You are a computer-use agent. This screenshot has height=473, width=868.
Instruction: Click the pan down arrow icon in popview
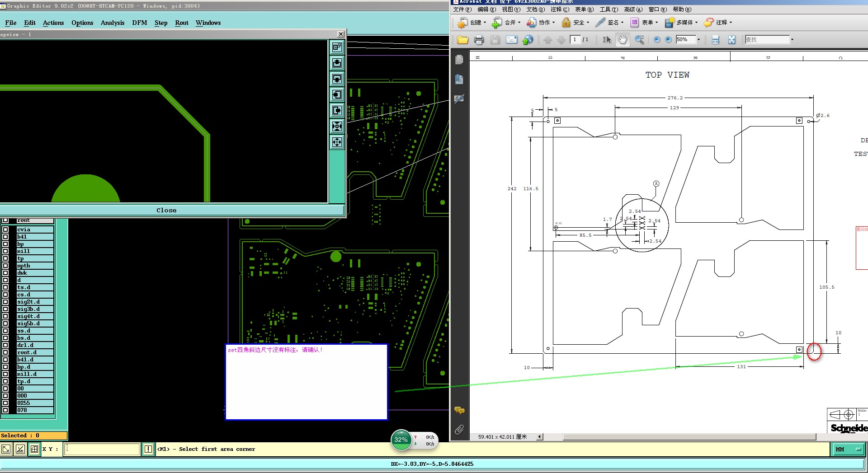(x=337, y=79)
